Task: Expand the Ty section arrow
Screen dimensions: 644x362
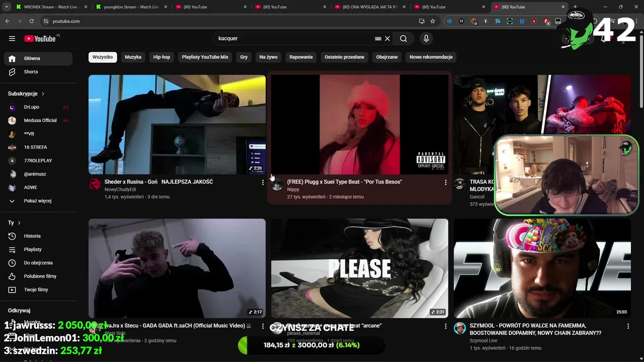Action: click(x=19, y=223)
